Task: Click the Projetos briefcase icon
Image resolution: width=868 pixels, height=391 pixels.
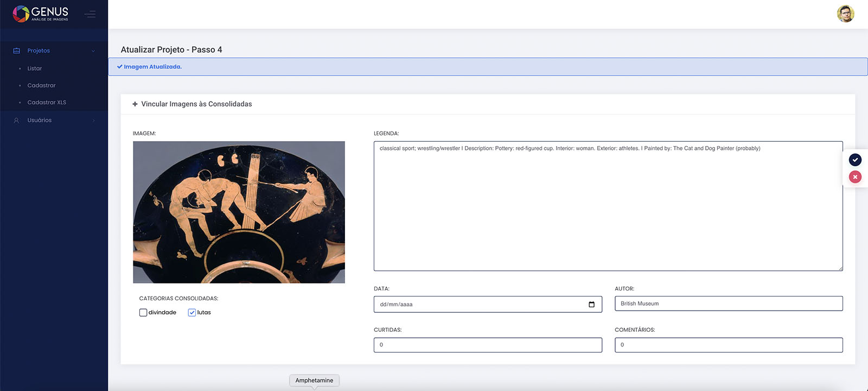Action: [x=16, y=51]
